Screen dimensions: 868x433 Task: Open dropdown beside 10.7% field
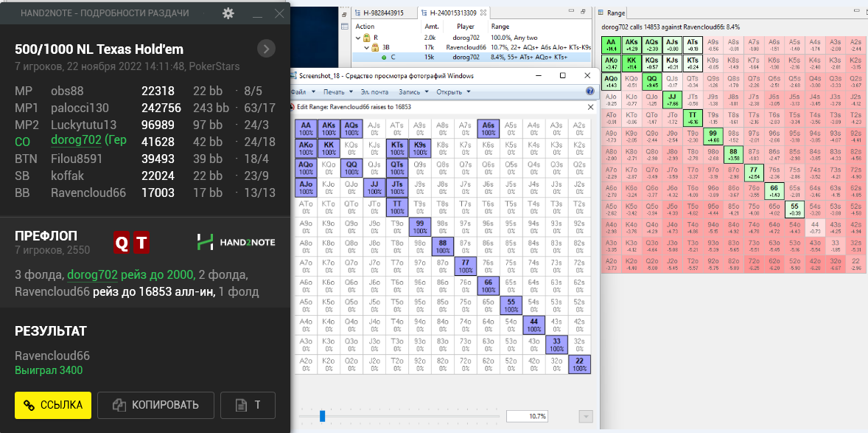pyautogui.click(x=585, y=416)
